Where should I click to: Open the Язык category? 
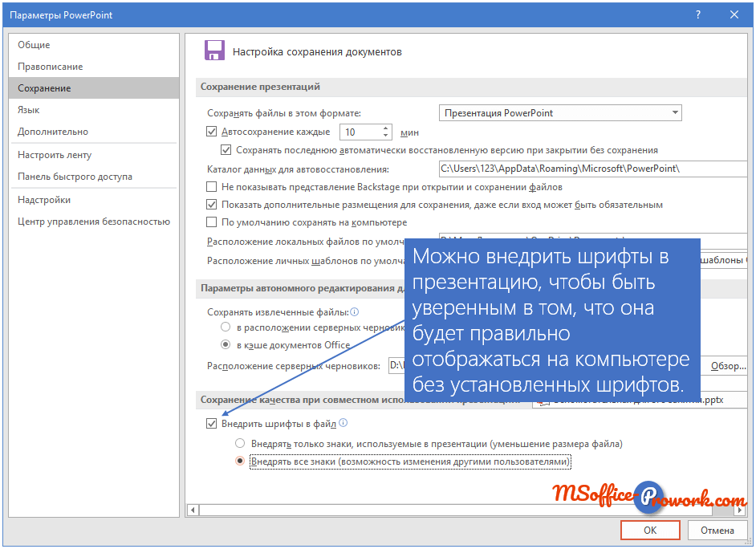[x=94, y=110]
